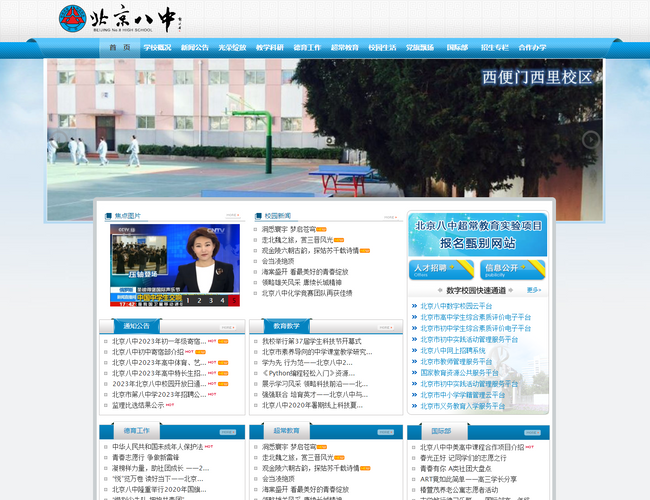This screenshot has width=650, height=500.
Task: Open the 北京八中数字校园云平台 link
Action: coord(456,306)
